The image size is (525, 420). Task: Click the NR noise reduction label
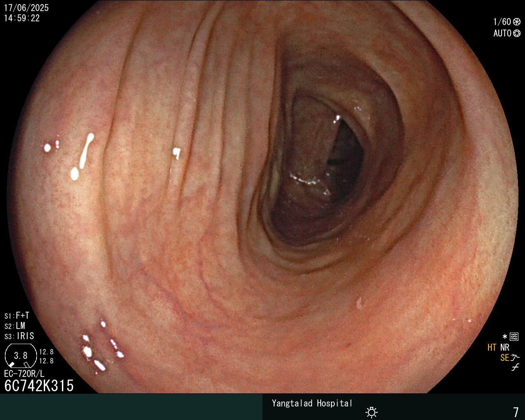click(x=505, y=347)
